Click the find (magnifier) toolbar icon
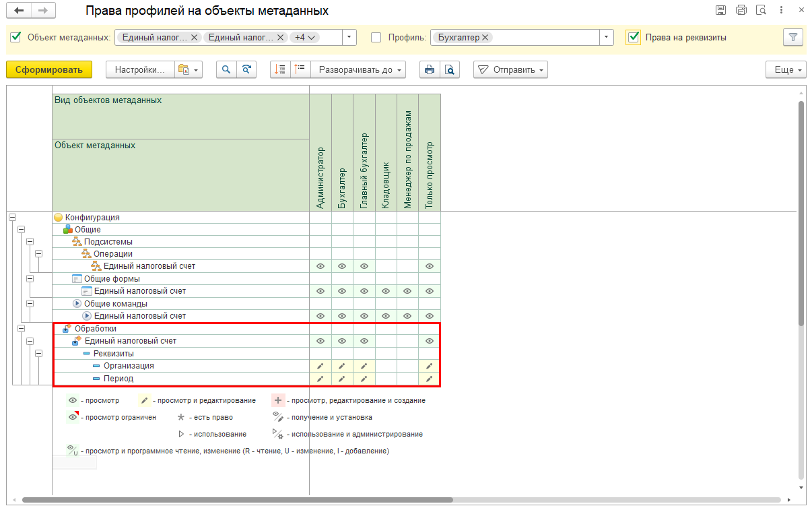Screen dimensions: 812x508 pos(226,69)
